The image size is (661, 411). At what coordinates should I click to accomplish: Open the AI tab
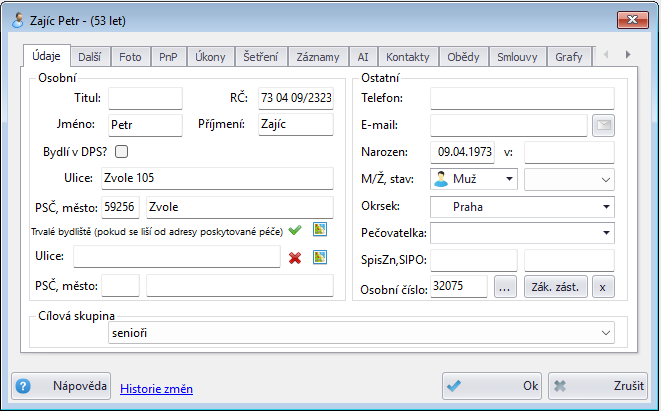tap(363, 57)
